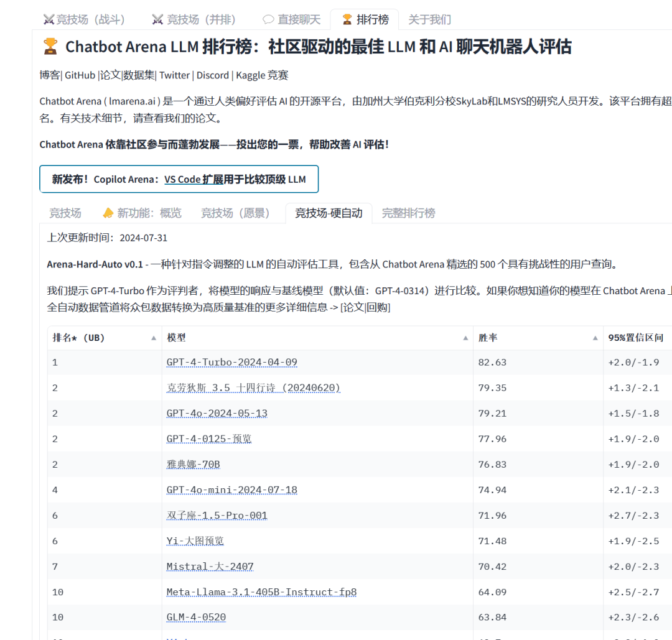672x640 pixels.
Task: Open the GPT-4o-2024-05-13 model link
Action: pyautogui.click(x=217, y=414)
